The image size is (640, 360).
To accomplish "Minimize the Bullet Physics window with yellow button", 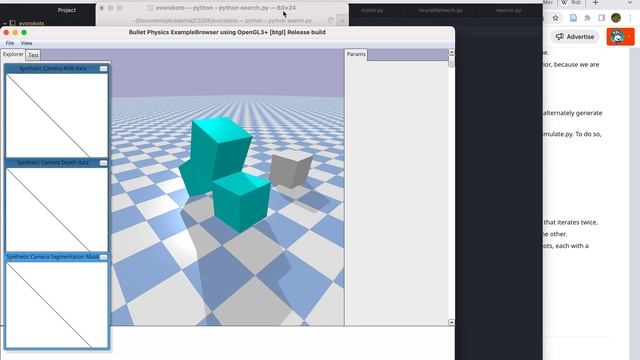I will 15,32.
